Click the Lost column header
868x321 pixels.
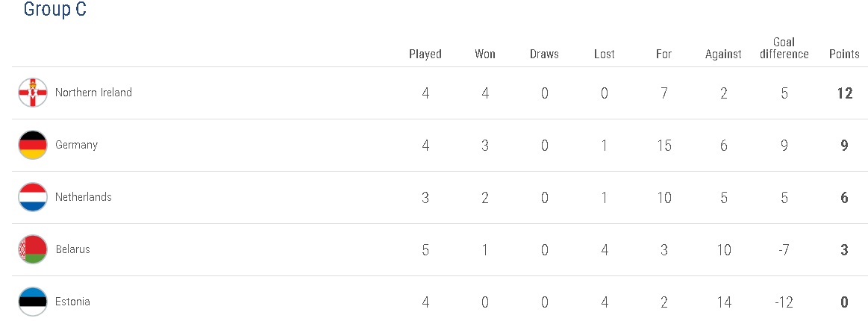tap(605, 54)
